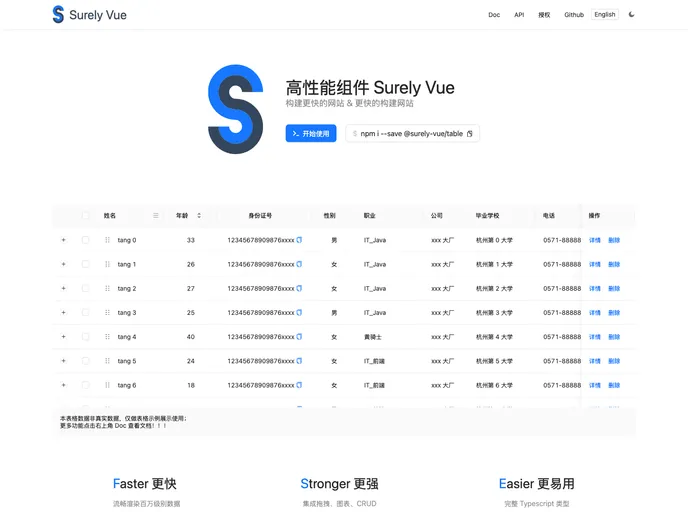Expand the tang 0 row
The image size is (688, 512).
click(x=64, y=240)
